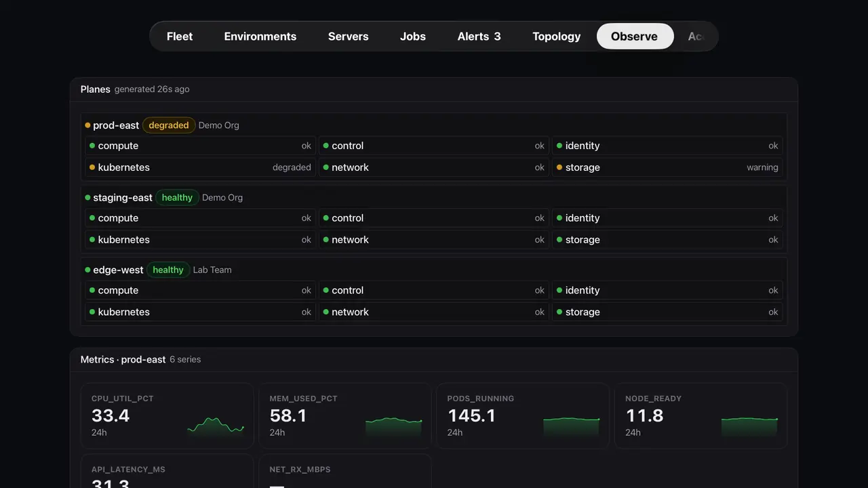Screen dimensions: 868x488
Task: Open the Fleet tab
Action: [x=180, y=37]
